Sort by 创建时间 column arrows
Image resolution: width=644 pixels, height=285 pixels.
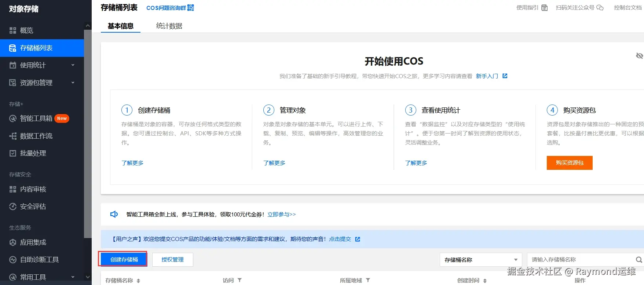pos(485,281)
